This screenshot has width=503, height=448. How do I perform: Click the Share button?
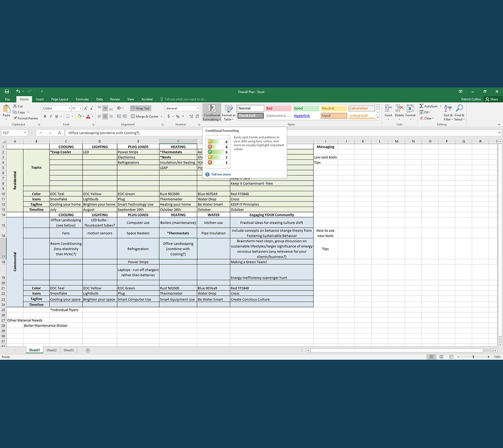coord(492,99)
